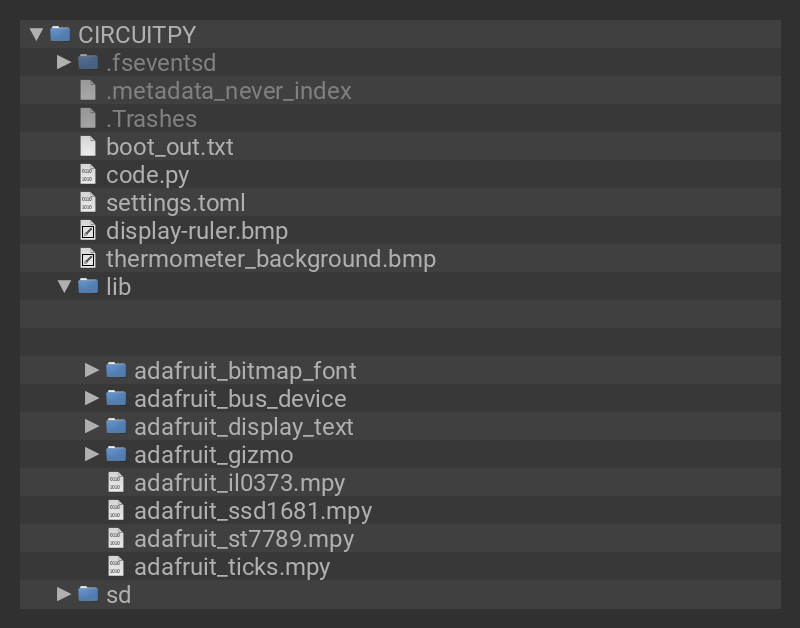Screen dimensions: 800x628
Task: Select the adafruit_display_text folder name
Action: [244, 427]
